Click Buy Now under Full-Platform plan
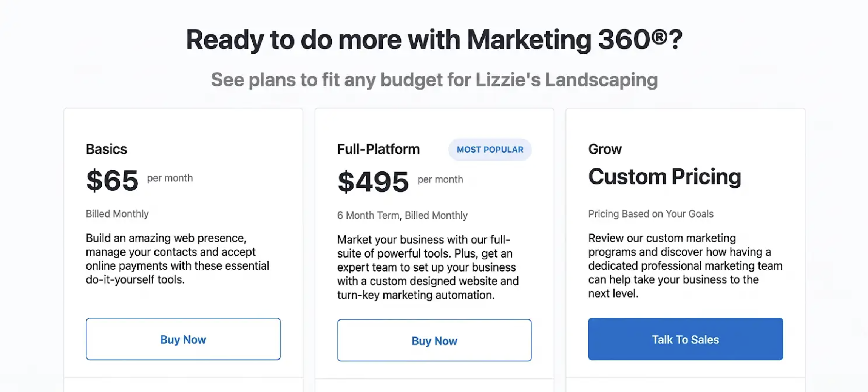 coord(434,340)
